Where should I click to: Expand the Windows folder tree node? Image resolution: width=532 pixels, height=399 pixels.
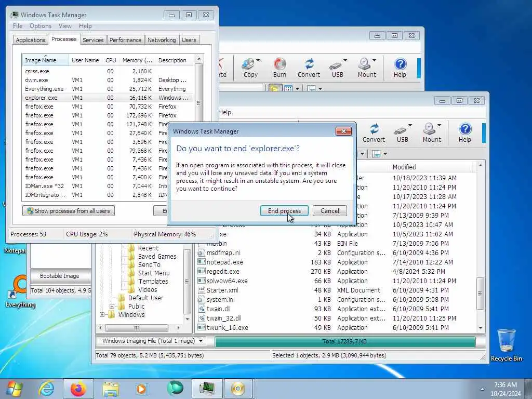(102, 314)
